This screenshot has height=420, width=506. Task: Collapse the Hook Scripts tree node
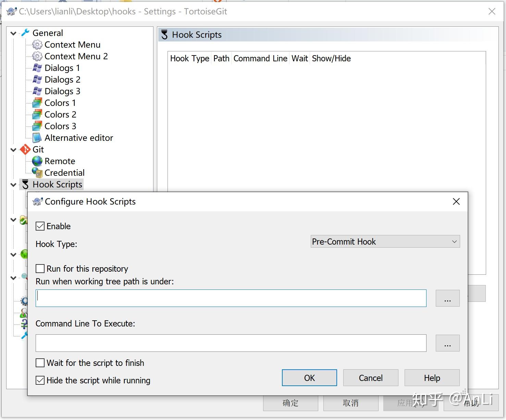pyautogui.click(x=13, y=185)
